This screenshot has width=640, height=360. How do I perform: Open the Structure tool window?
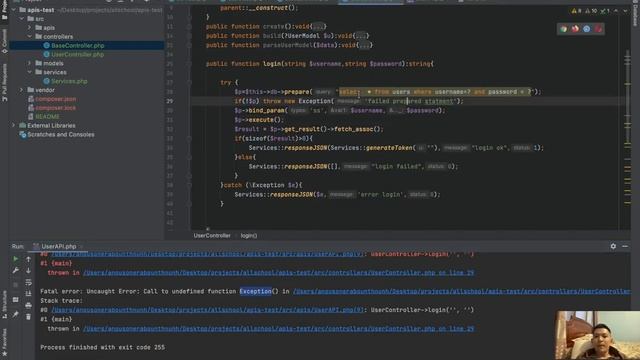[4, 304]
